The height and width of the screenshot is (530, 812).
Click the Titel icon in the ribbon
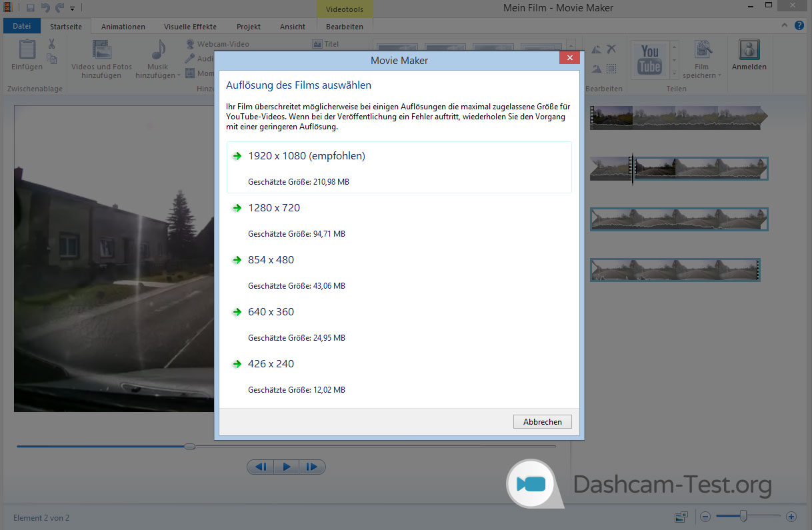[317, 44]
